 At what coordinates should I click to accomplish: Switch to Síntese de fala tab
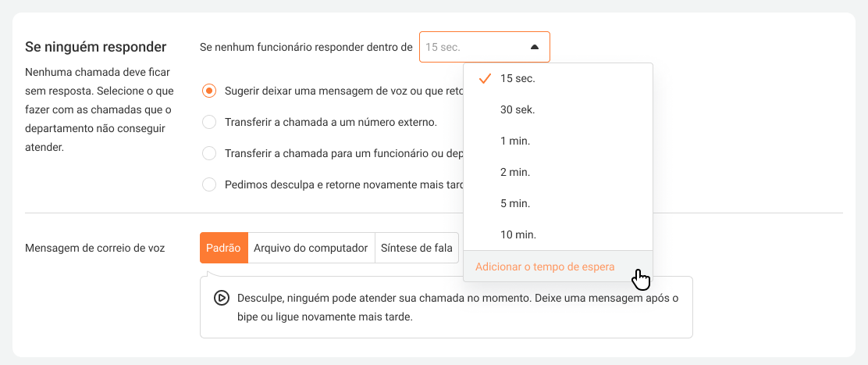tap(416, 248)
